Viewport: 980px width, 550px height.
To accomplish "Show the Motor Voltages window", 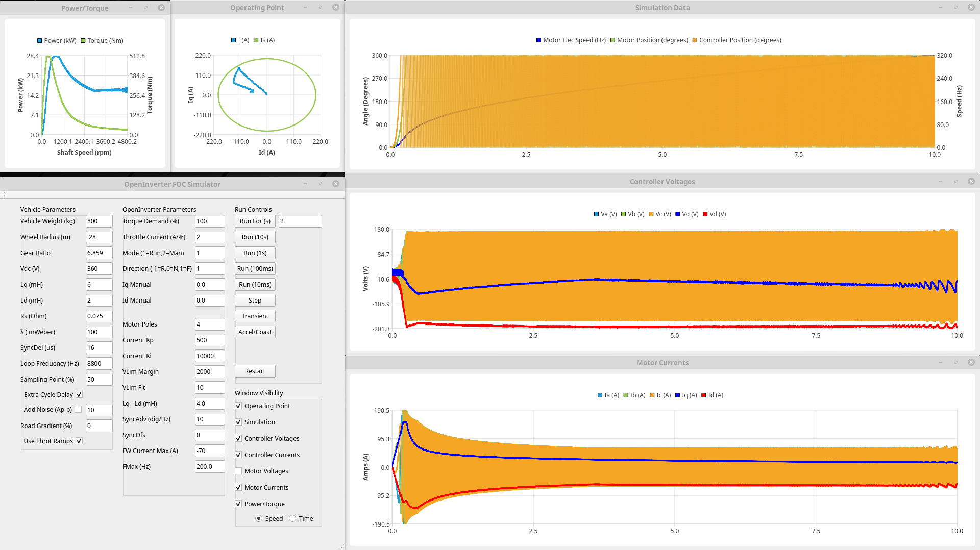I will pos(238,471).
